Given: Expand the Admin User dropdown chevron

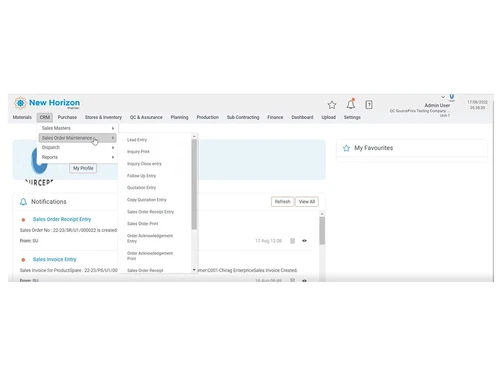Looking at the screenshot, I should click(443, 97).
